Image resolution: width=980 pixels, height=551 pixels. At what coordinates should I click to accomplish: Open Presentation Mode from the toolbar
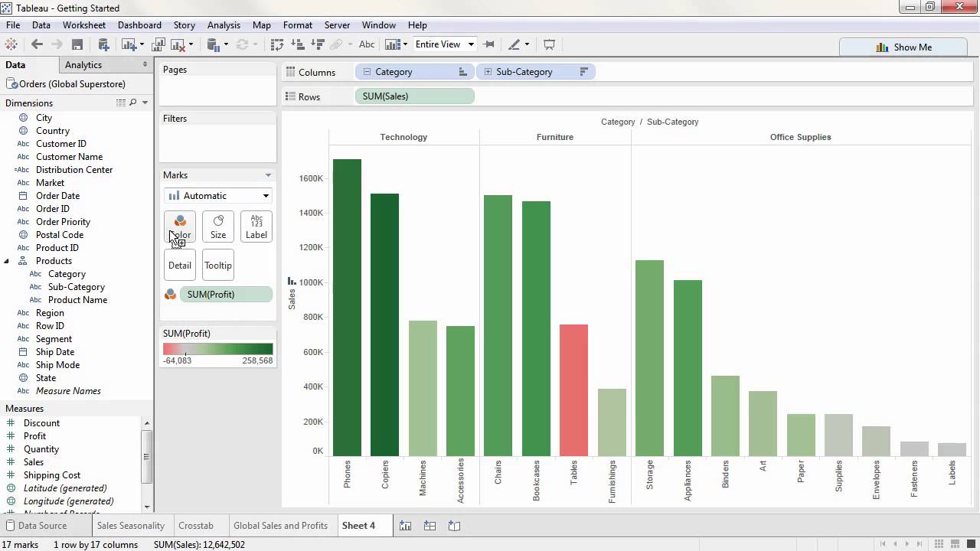pyautogui.click(x=549, y=44)
